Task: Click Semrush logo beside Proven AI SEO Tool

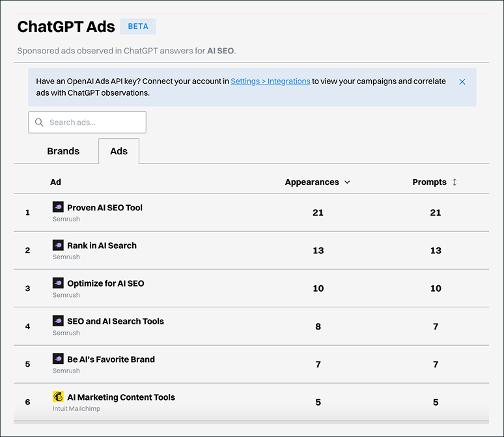Action: pyautogui.click(x=58, y=206)
